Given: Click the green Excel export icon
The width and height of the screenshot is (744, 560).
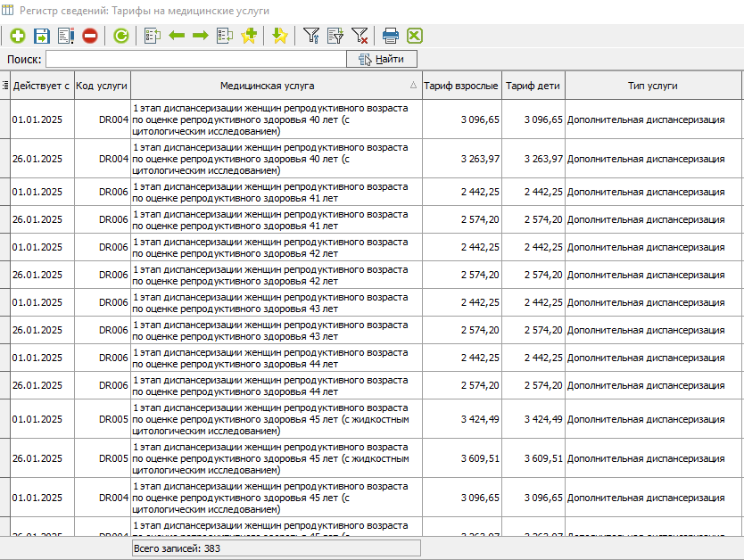Looking at the screenshot, I should click(414, 36).
